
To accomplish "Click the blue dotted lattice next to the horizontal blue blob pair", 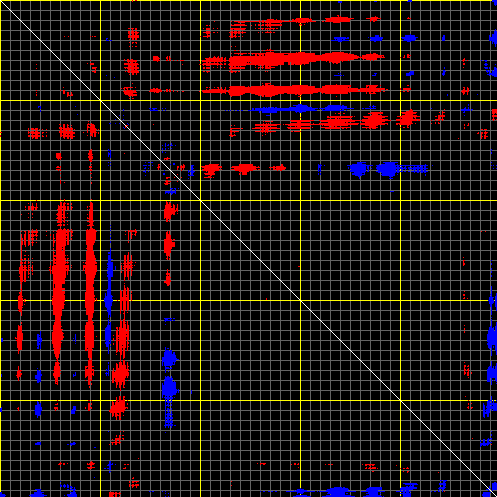I will coord(413,169).
